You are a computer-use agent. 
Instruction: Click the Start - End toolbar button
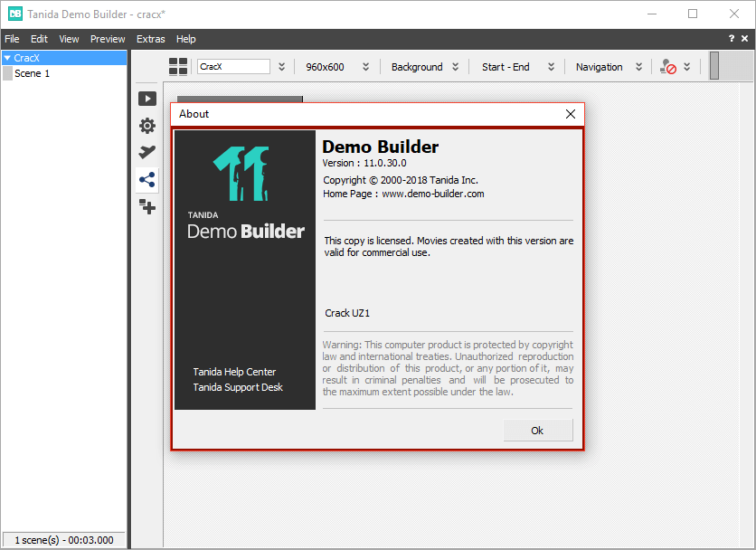(x=506, y=67)
